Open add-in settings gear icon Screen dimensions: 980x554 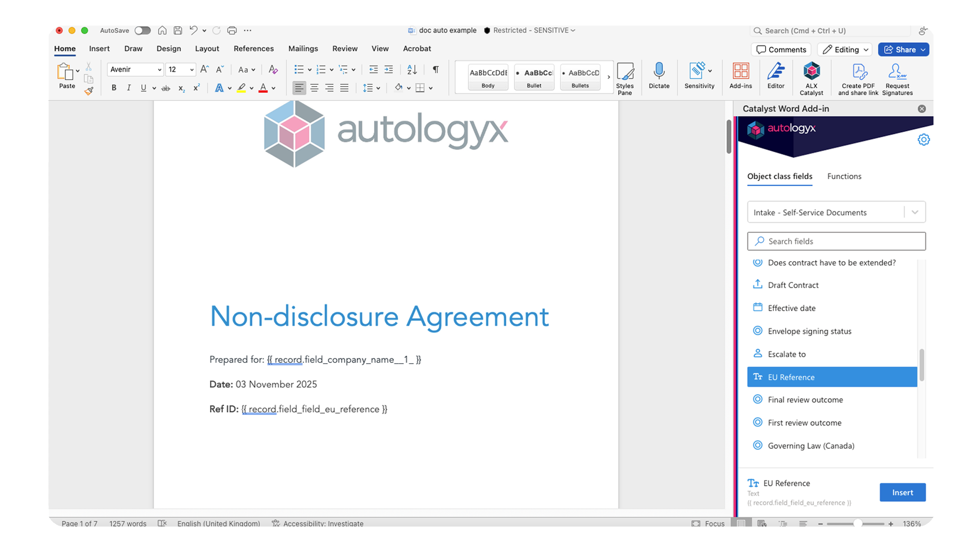pyautogui.click(x=923, y=140)
